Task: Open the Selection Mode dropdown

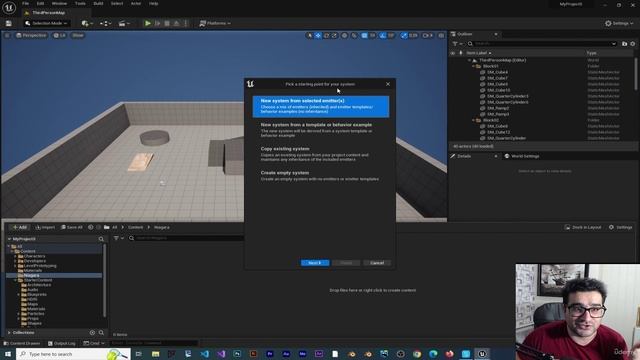Action: pos(46,23)
